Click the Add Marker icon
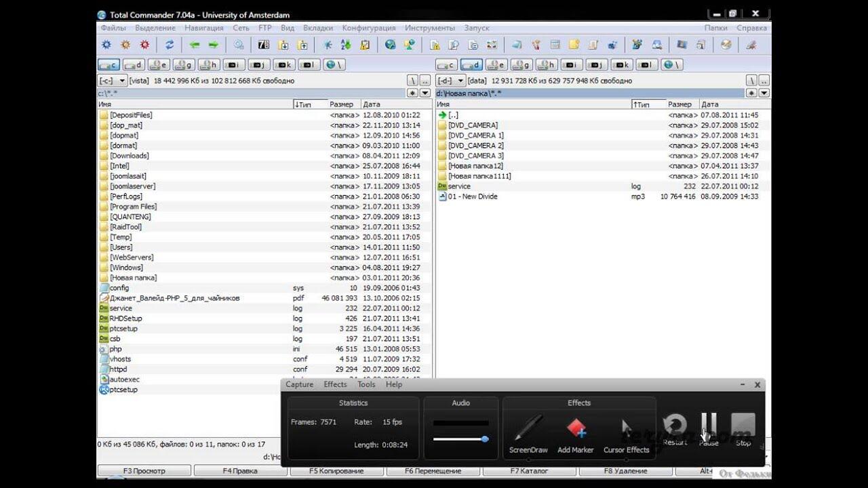This screenshot has height=488, width=868. [x=576, y=434]
